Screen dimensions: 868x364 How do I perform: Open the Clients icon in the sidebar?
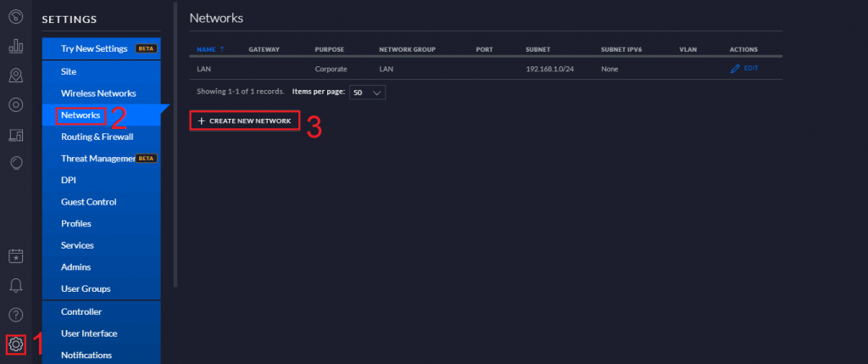click(15, 134)
